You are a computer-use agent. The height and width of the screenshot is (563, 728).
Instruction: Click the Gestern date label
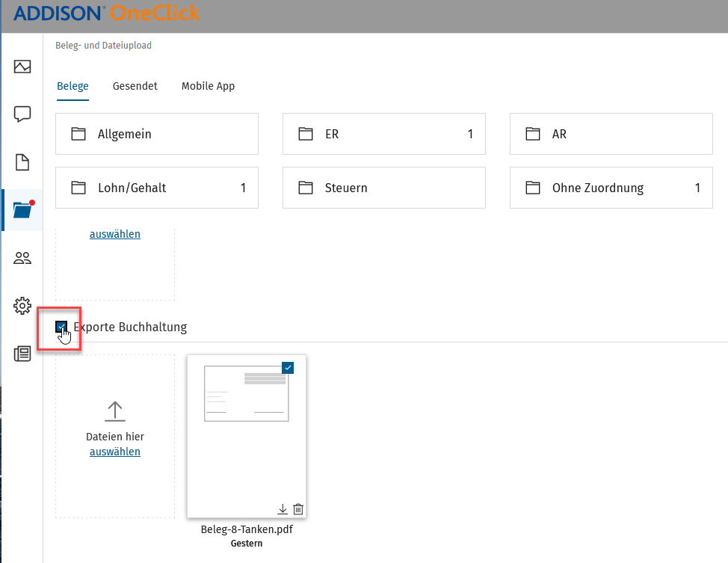point(247,544)
